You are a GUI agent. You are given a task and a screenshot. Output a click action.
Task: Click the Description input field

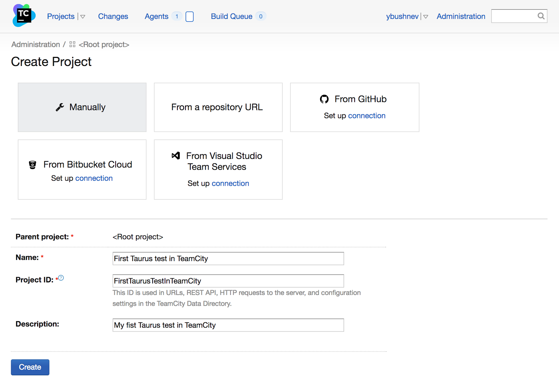[x=228, y=325]
